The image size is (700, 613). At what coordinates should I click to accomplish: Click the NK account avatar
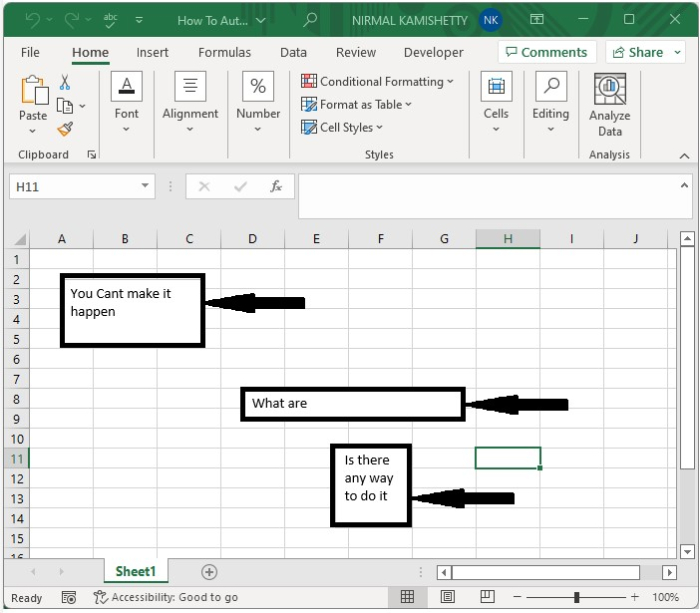click(x=490, y=20)
